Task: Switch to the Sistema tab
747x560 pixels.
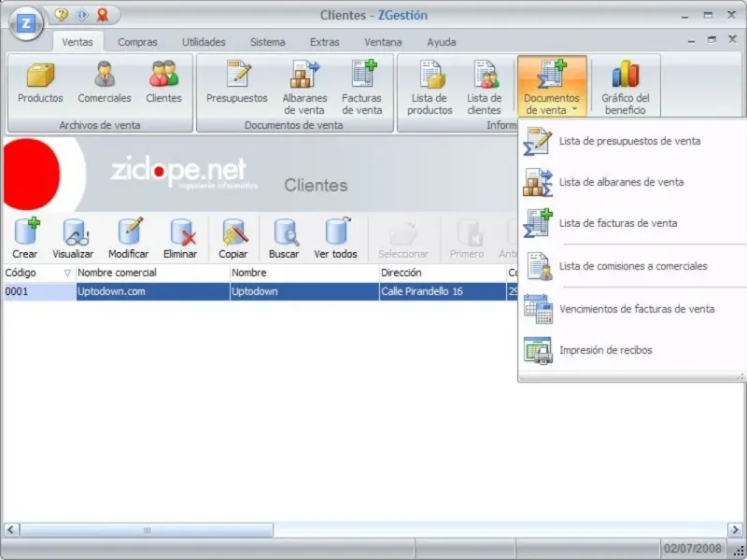Action: tap(268, 42)
